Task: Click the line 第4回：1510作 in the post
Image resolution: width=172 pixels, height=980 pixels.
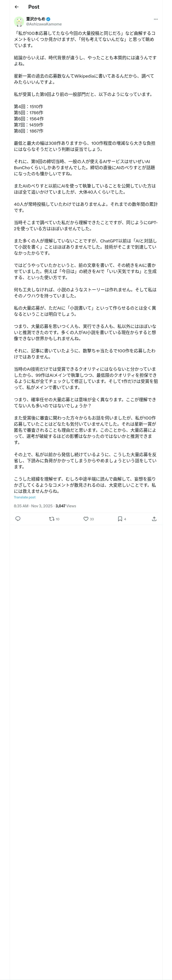Action: (29, 107)
